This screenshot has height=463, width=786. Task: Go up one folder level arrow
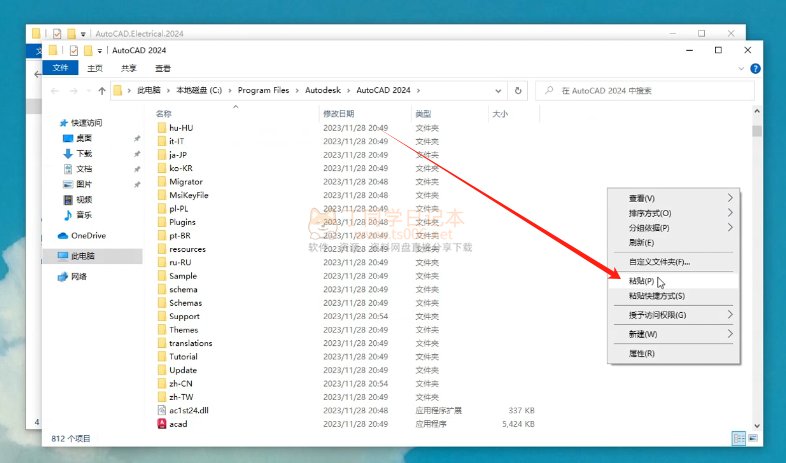pos(101,90)
